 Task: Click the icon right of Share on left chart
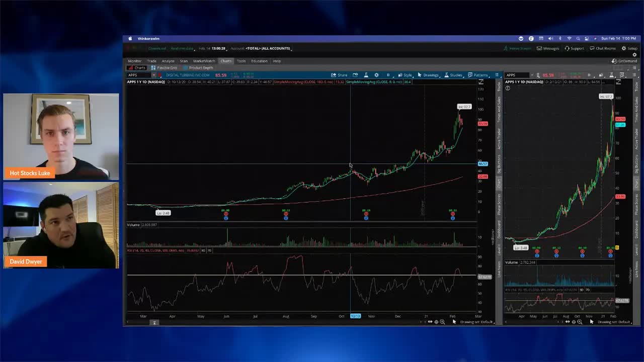pyautogui.click(x=355, y=75)
